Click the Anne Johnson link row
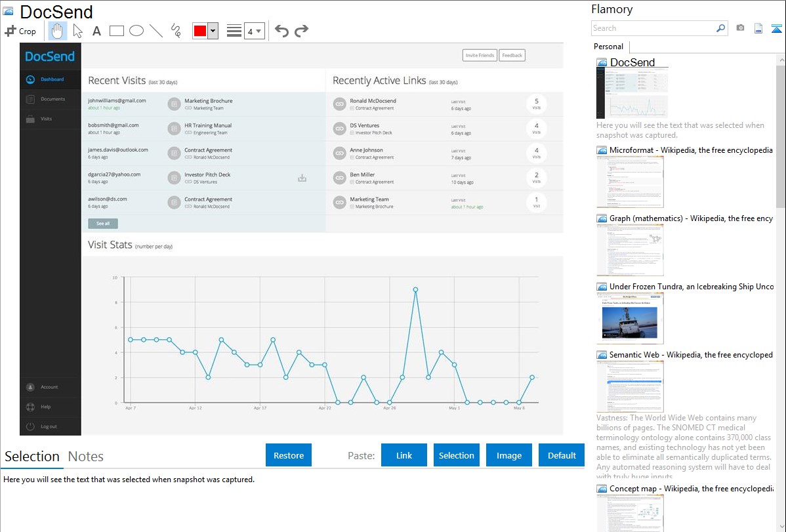This screenshot has width=786, height=532. click(444, 153)
